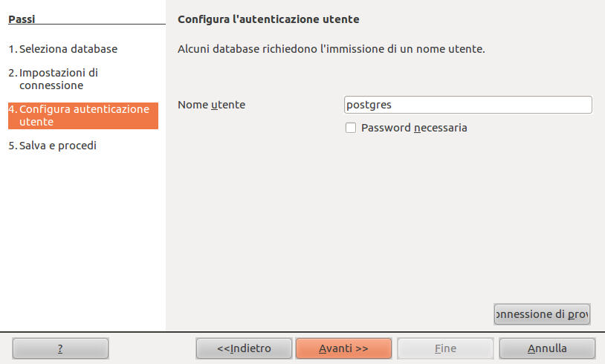Select step 1 Seleziona database
Screen dimensions: 605x364
click(x=63, y=49)
